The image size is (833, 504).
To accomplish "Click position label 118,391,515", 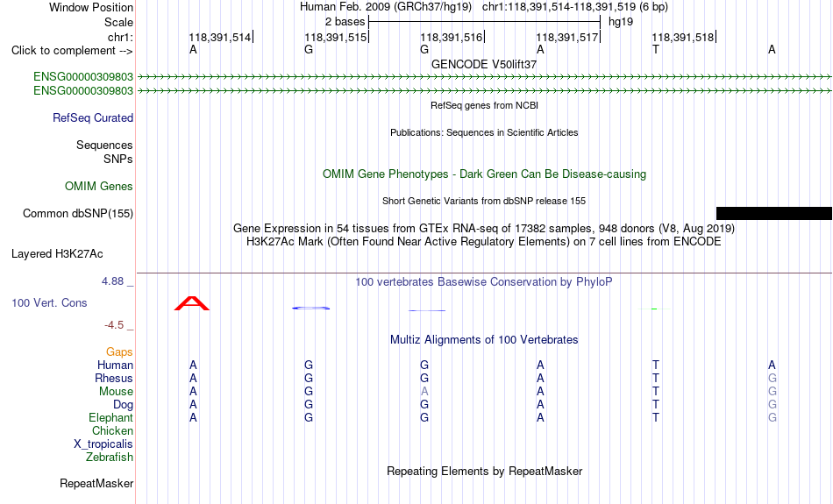I will [x=335, y=37].
